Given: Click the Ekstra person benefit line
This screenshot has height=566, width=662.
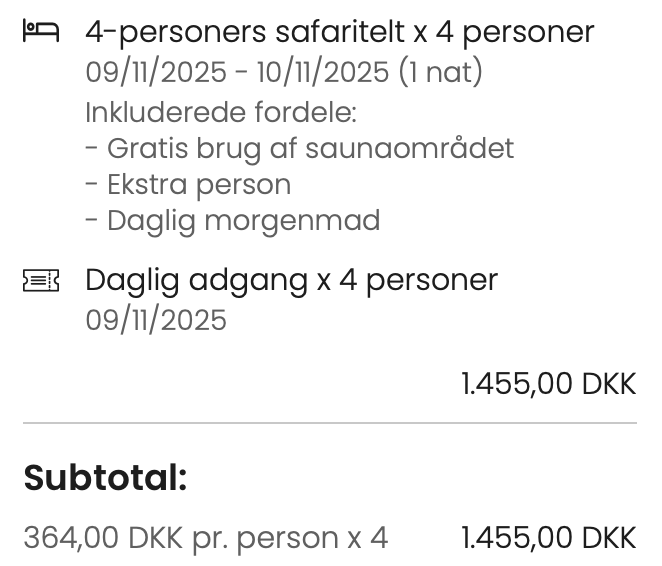Looking at the screenshot, I should 188,185.
